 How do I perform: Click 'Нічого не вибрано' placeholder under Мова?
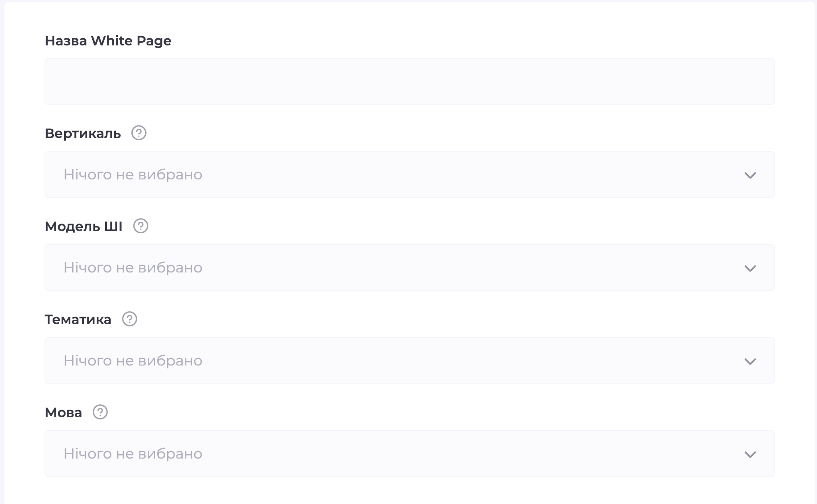pyautogui.click(x=133, y=454)
